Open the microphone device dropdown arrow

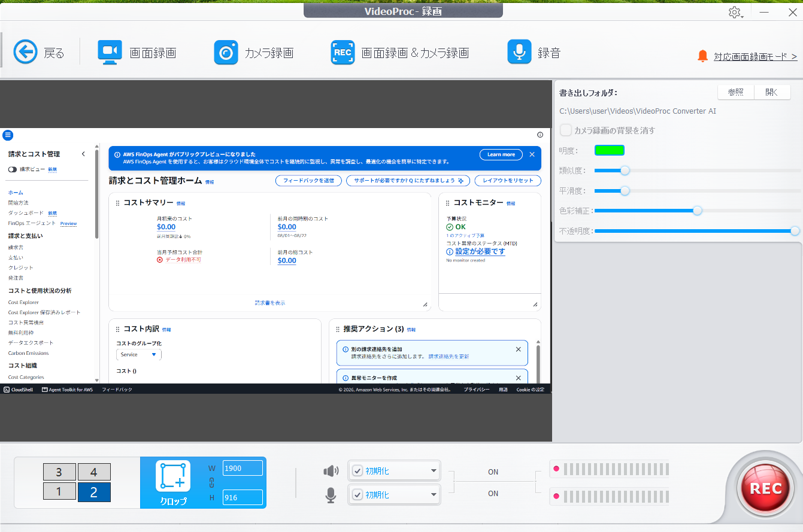[x=434, y=495]
